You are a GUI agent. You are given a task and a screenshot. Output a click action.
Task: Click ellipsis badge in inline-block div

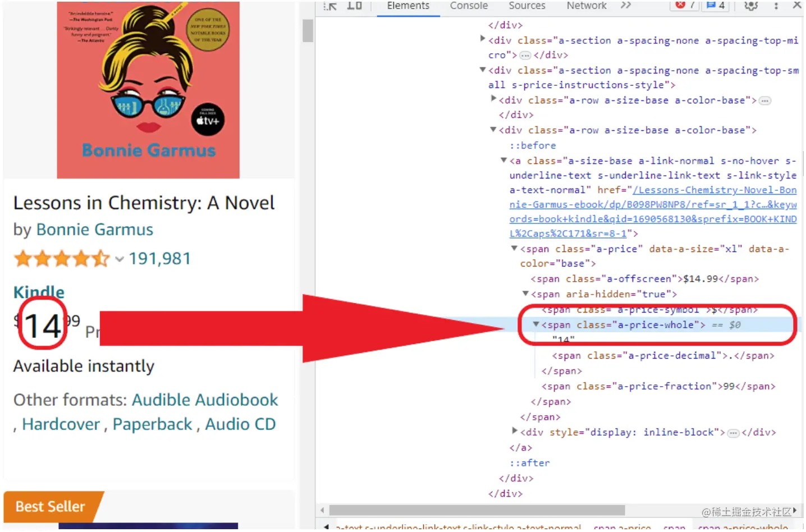pos(733,433)
